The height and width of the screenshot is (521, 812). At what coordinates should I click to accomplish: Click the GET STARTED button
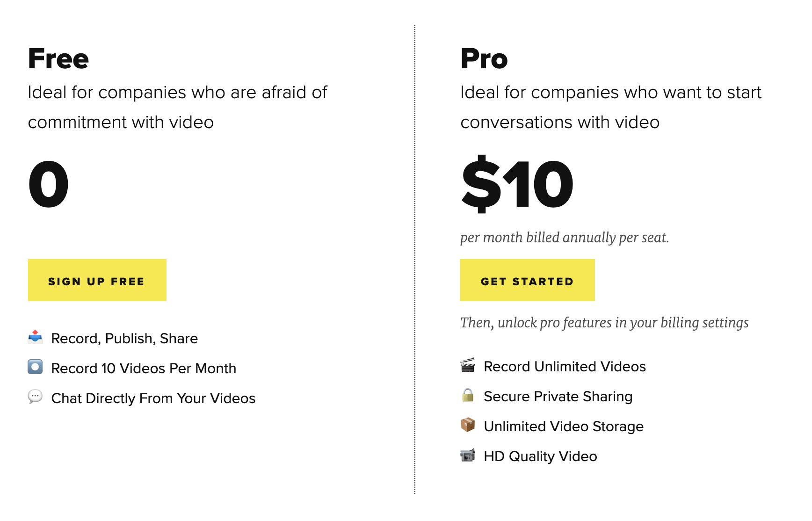coord(528,280)
